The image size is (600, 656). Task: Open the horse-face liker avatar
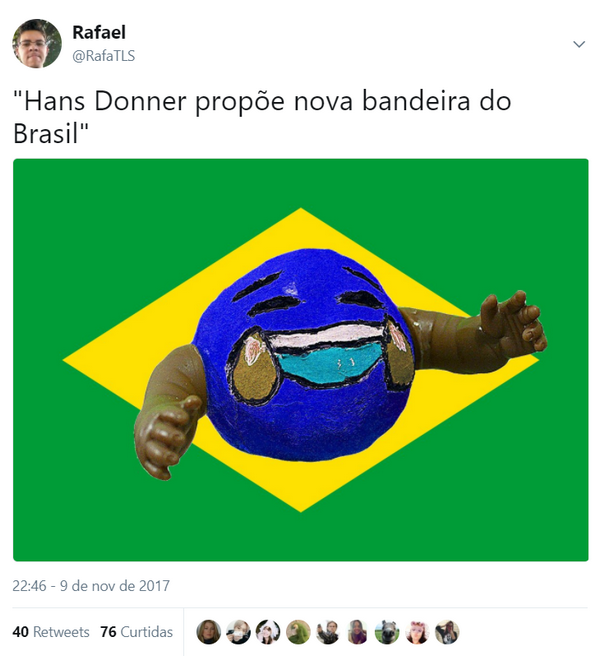(x=387, y=632)
